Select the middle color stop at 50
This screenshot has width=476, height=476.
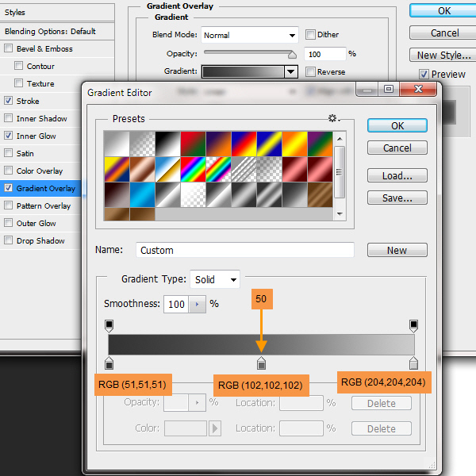(261, 363)
